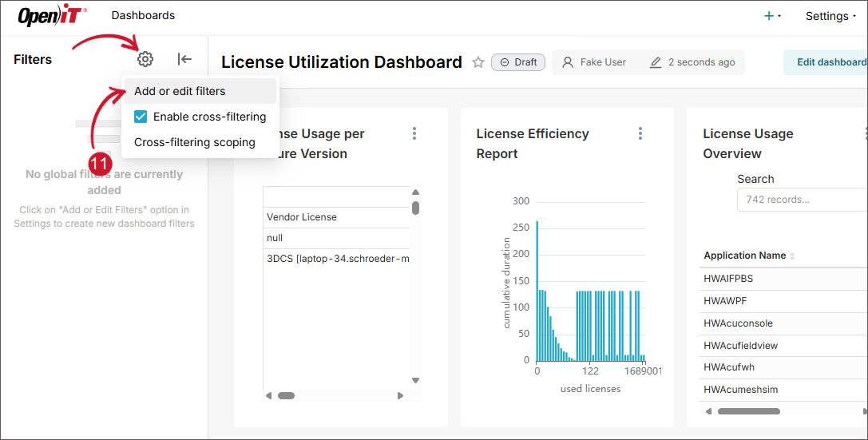Click the scroll up arrow in the Vendor License table
Viewport: 868px width, 440px height.
(x=416, y=192)
